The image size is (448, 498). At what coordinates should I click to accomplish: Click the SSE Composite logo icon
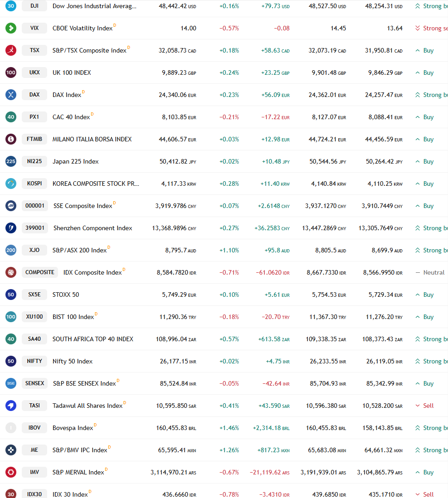tap(11, 206)
